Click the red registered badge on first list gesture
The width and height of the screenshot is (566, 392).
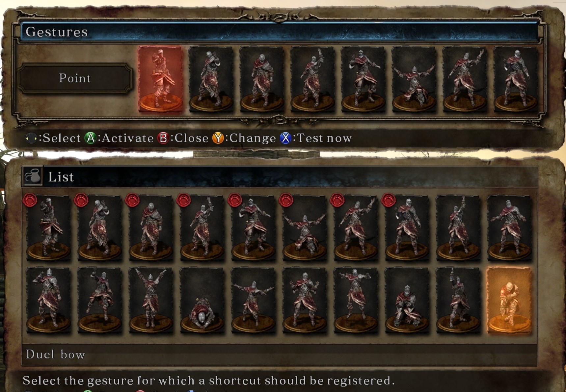(30, 200)
